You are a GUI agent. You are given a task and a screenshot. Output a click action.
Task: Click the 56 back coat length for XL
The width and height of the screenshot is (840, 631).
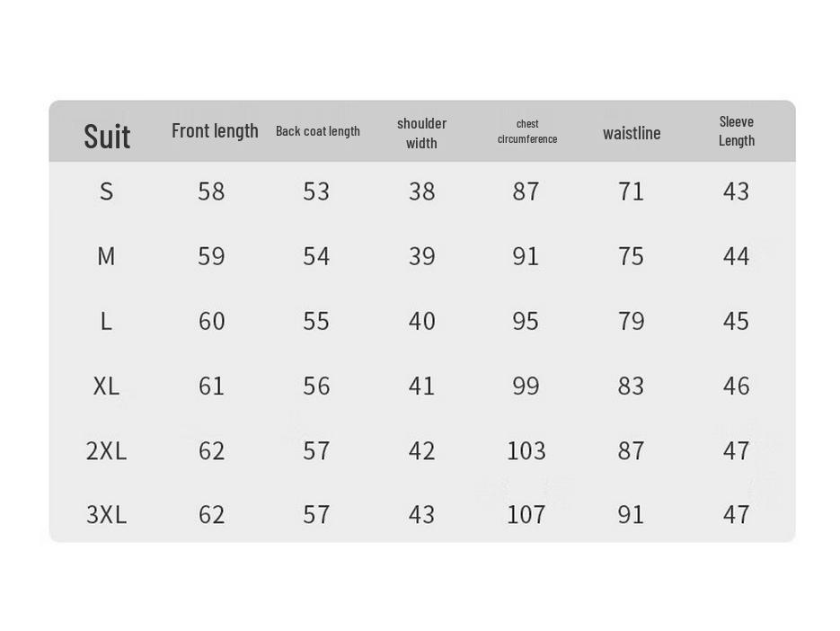316,386
